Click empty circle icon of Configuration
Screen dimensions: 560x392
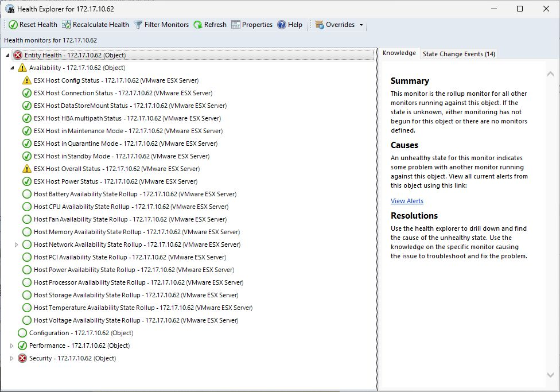coord(22,333)
